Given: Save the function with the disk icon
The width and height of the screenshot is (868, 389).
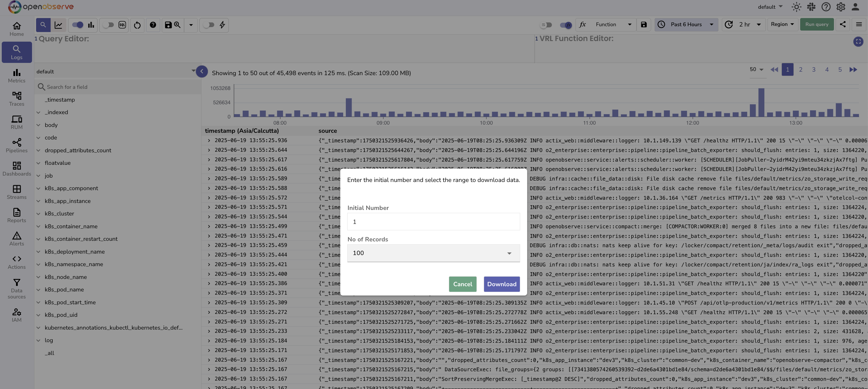Looking at the screenshot, I should tap(644, 24).
